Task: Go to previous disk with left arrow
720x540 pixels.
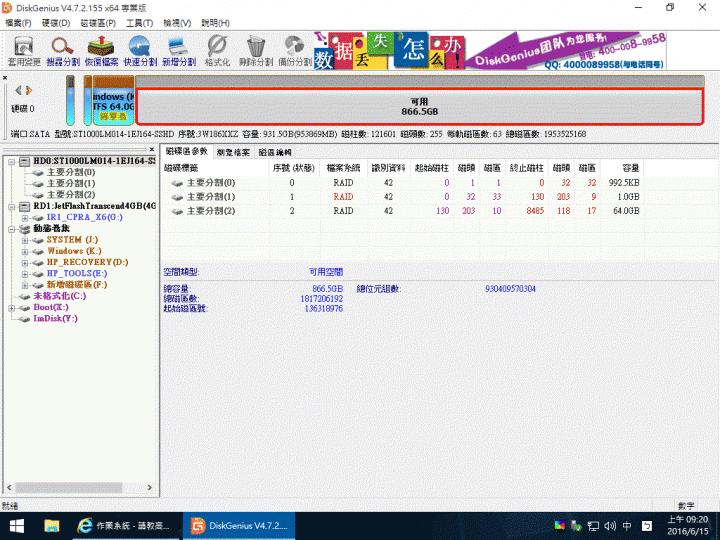Action: click(18, 90)
